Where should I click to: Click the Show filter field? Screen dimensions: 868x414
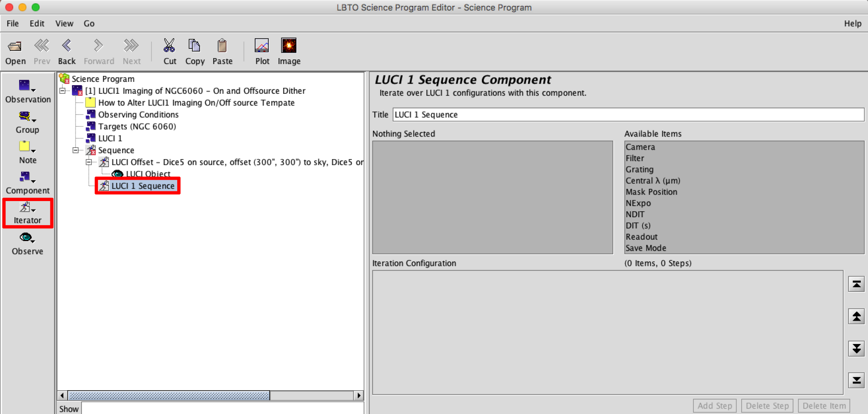click(x=223, y=409)
